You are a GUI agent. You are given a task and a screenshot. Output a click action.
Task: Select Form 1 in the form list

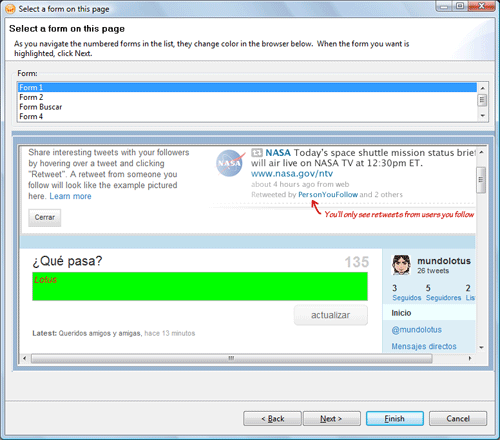247,87
